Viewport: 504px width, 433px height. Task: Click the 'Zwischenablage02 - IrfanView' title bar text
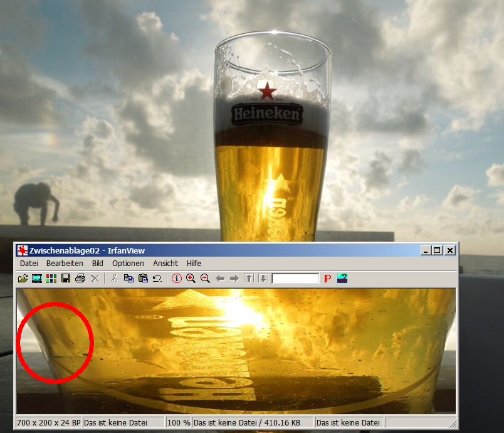[87, 250]
